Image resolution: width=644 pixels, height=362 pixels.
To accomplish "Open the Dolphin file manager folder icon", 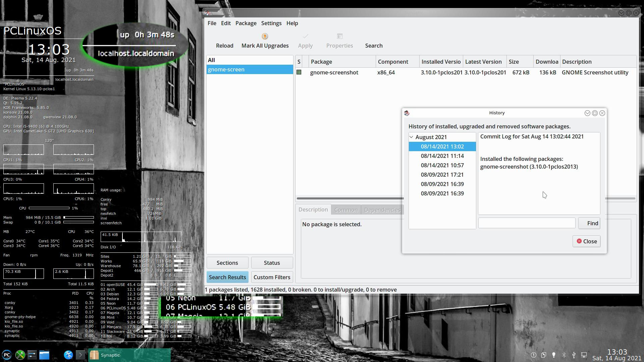I will 44,355.
